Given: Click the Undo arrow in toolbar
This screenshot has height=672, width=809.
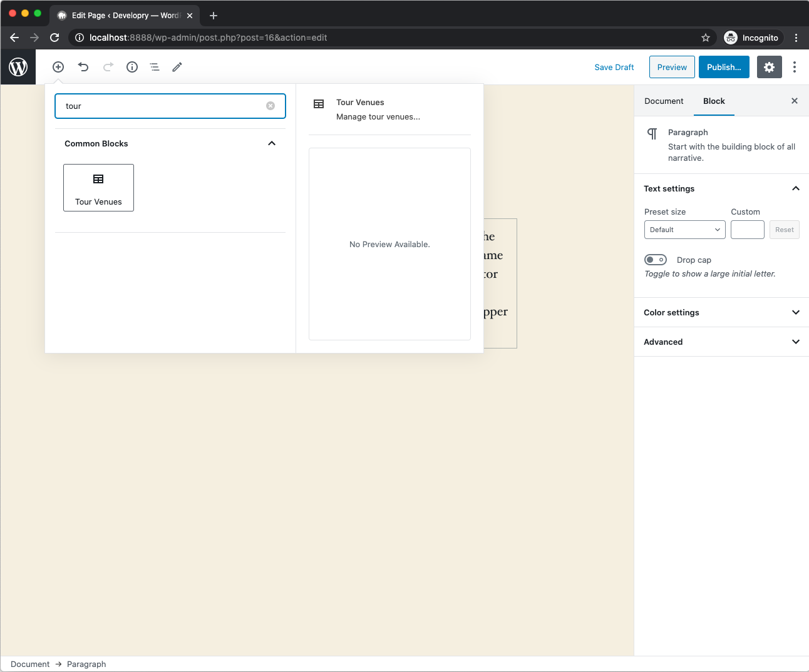Looking at the screenshot, I should (x=83, y=67).
